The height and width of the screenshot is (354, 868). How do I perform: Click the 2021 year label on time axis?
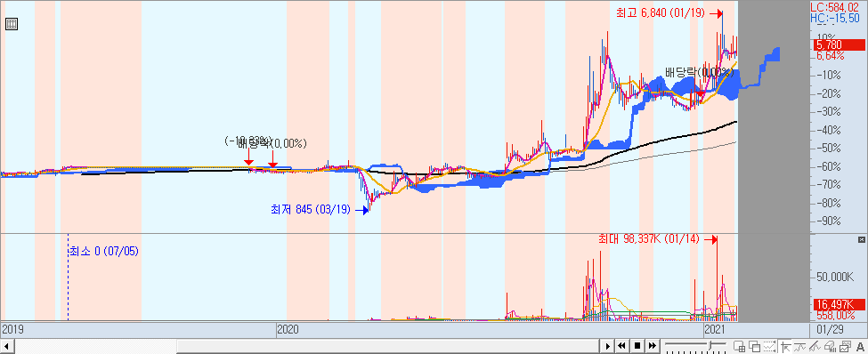coord(715,330)
